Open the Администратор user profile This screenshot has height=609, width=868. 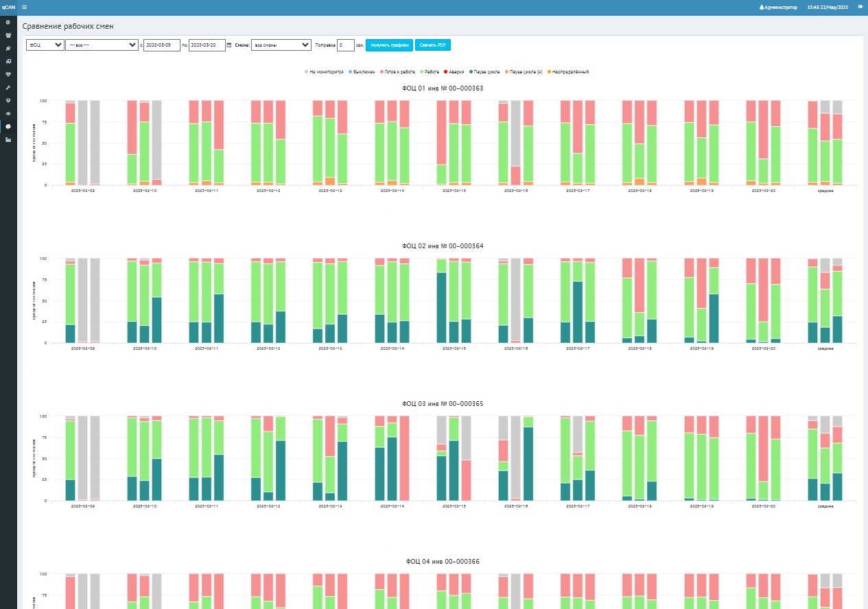778,7
